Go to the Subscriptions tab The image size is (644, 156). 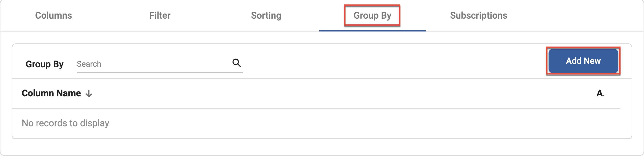(x=479, y=16)
